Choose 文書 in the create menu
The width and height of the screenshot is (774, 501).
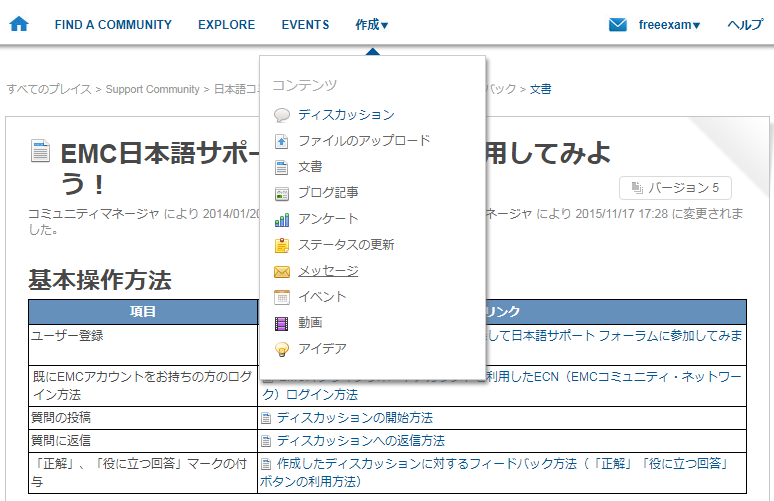(310, 167)
